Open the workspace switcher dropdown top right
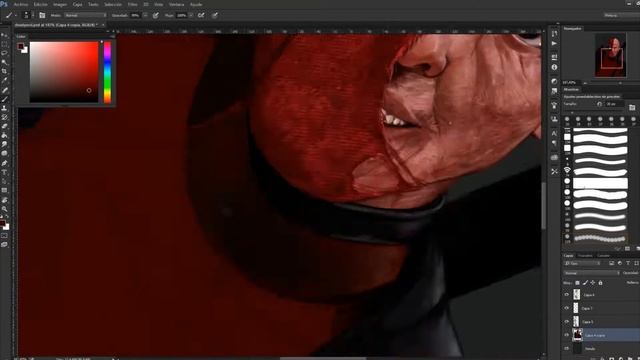640x360 pixels. tap(621, 15)
